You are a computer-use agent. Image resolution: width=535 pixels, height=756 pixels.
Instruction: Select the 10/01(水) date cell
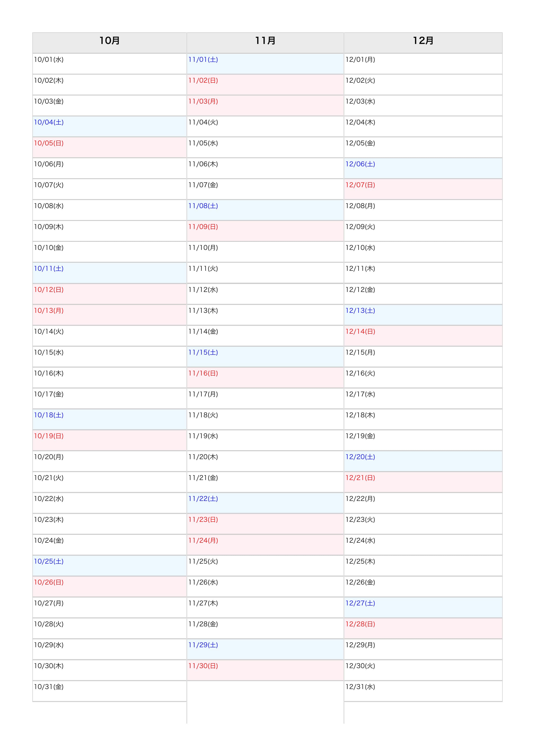coord(109,64)
